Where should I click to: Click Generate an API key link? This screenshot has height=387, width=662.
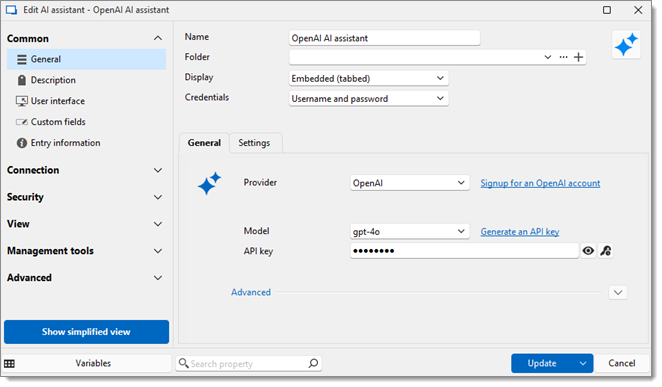coord(520,232)
